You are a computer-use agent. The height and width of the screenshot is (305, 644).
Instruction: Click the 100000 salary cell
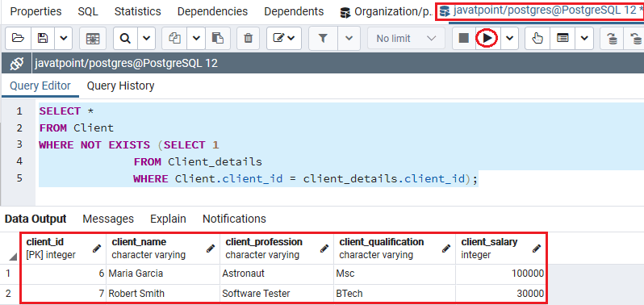click(x=500, y=274)
